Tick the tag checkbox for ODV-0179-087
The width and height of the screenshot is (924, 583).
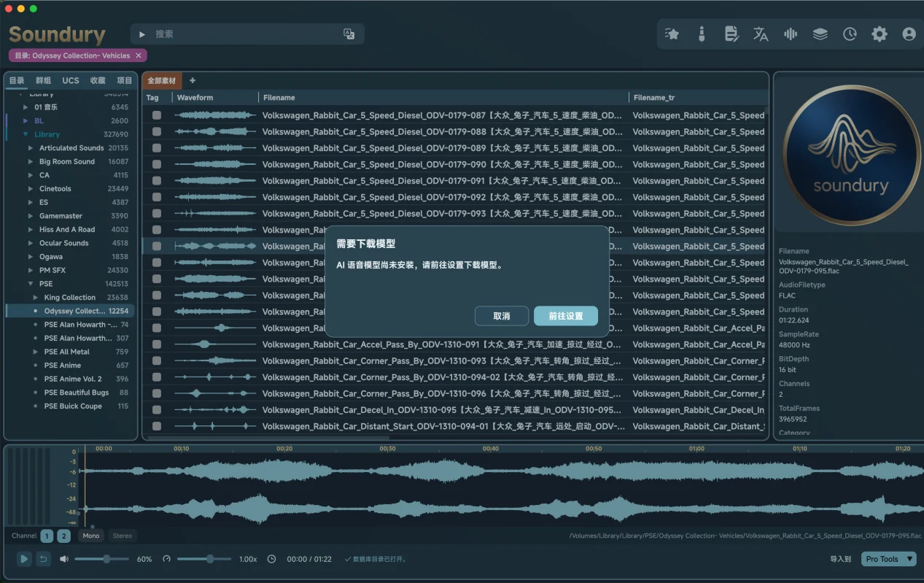tap(156, 115)
